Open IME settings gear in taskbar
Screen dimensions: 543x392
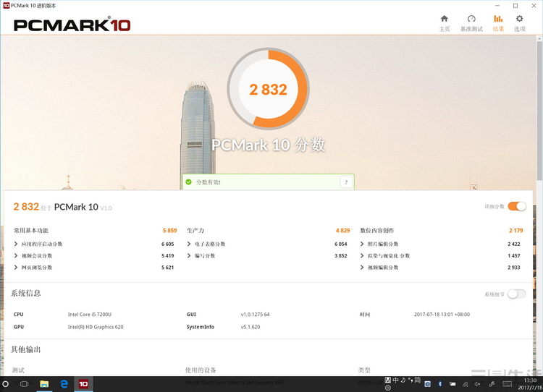pyautogui.click(x=388, y=388)
